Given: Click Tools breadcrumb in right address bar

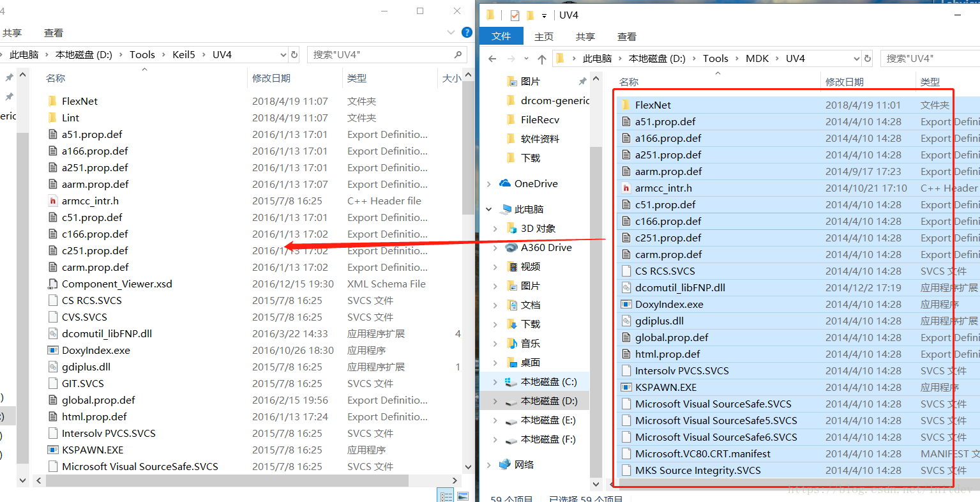Looking at the screenshot, I should pos(716,59).
